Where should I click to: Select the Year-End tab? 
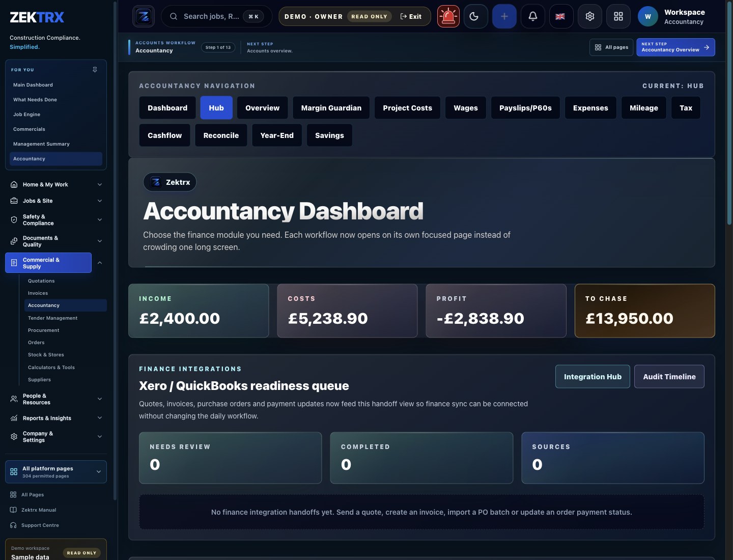tap(277, 135)
